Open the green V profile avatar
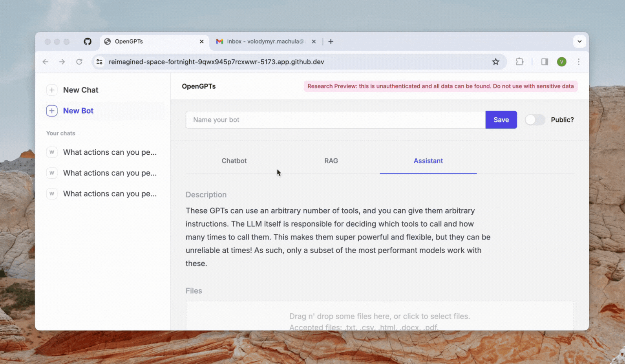The height and width of the screenshot is (364, 625). (562, 62)
